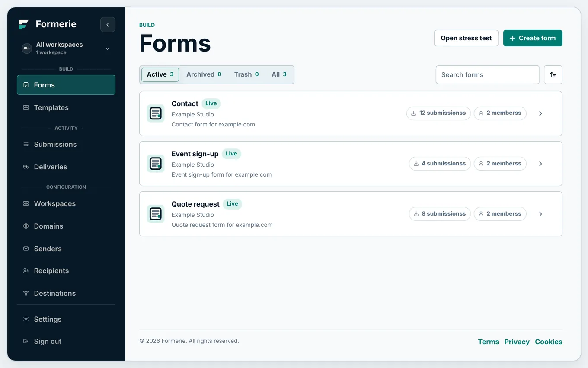Click the 2 members badge on Quote request
588x368 pixels.
500,214
